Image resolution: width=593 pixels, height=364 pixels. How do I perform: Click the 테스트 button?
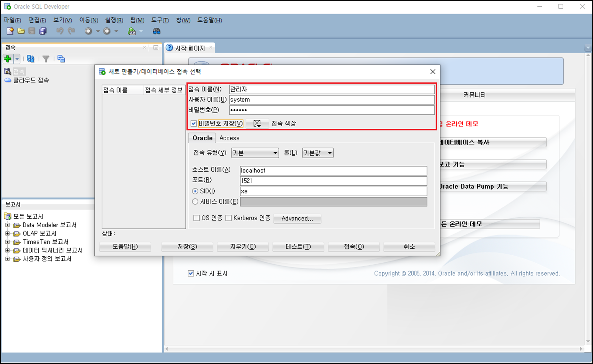tap(298, 247)
